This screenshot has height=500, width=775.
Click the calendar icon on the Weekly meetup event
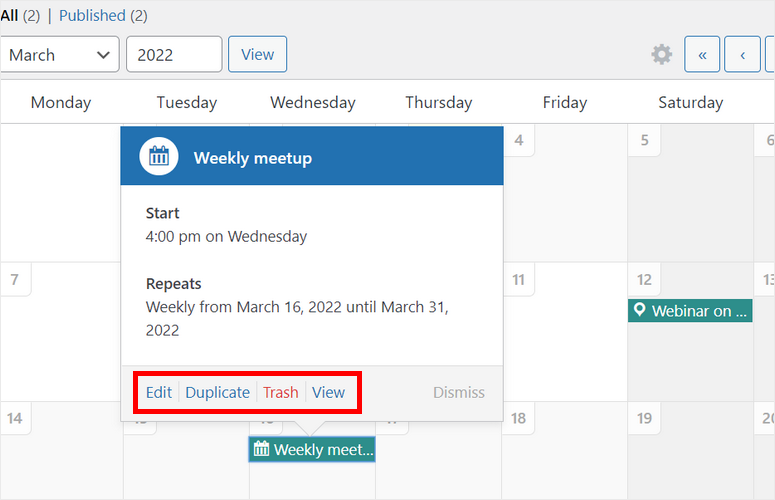[x=262, y=450]
